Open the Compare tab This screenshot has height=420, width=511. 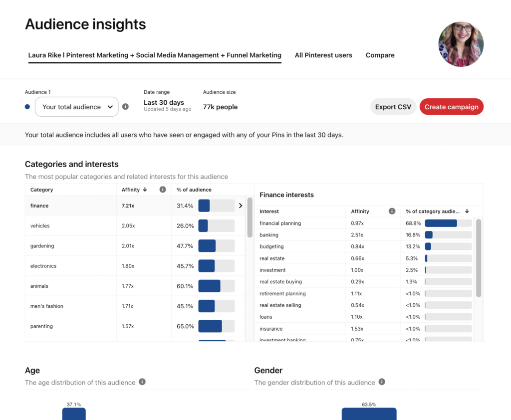tap(380, 55)
